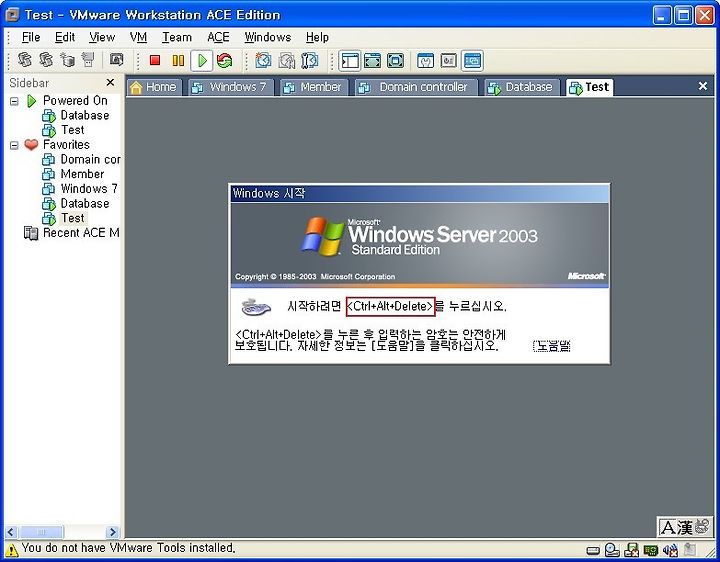Screen dimensions: 720x562
Task: Open the Help menu
Action: [x=317, y=37]
